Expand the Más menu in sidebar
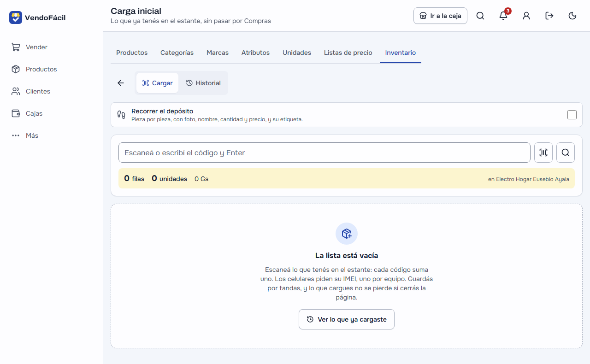 tap(51, 135)
